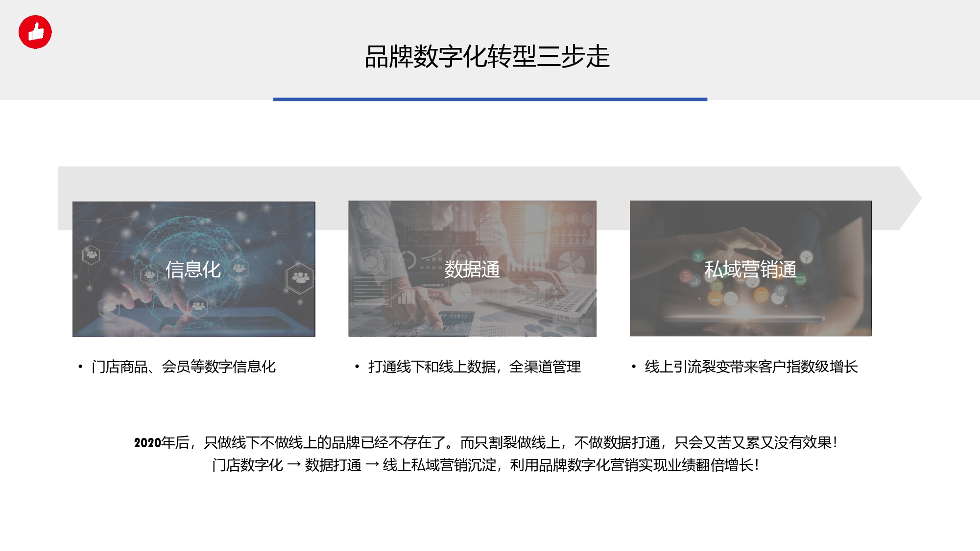
Task: Click the envelope mail icon in the third image
Action: pyautogui.click(x=717, y=286)
